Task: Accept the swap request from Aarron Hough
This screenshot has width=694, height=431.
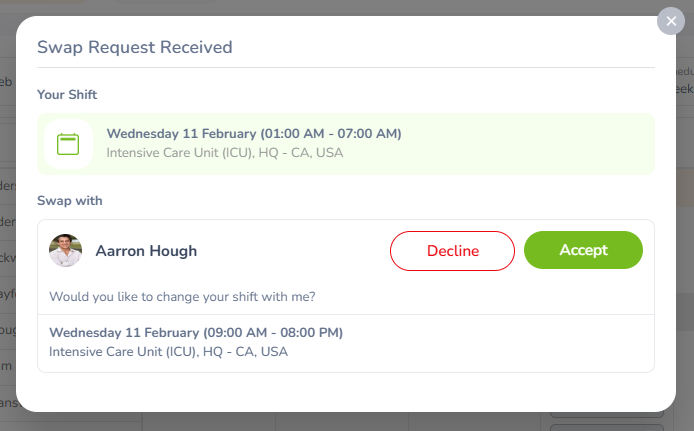Action: [583, 251]
